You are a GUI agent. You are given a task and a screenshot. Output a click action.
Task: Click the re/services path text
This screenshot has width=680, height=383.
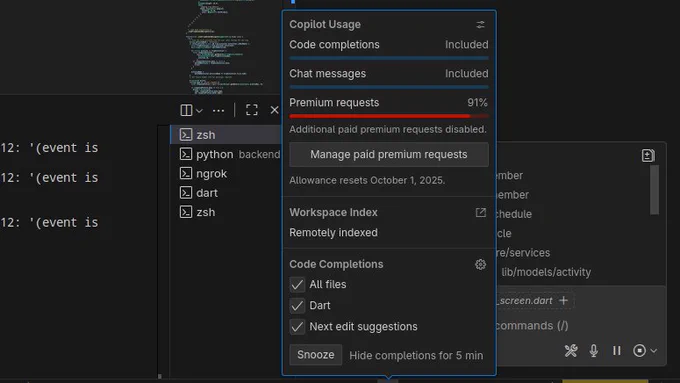coord(522,253)
